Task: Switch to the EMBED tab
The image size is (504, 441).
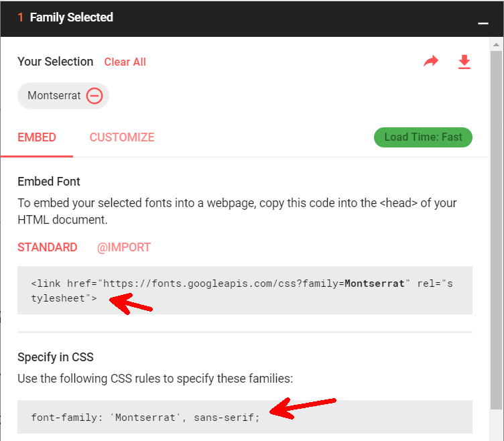Action: pyautogui.click(x=37, y=137)
